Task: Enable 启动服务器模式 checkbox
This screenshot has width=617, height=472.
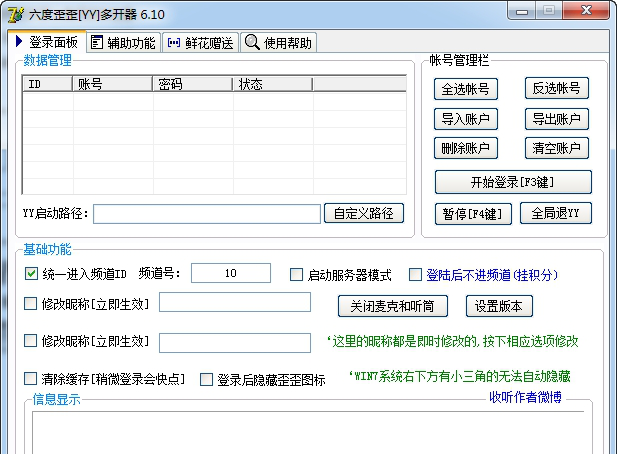Action: coord(296,275)
